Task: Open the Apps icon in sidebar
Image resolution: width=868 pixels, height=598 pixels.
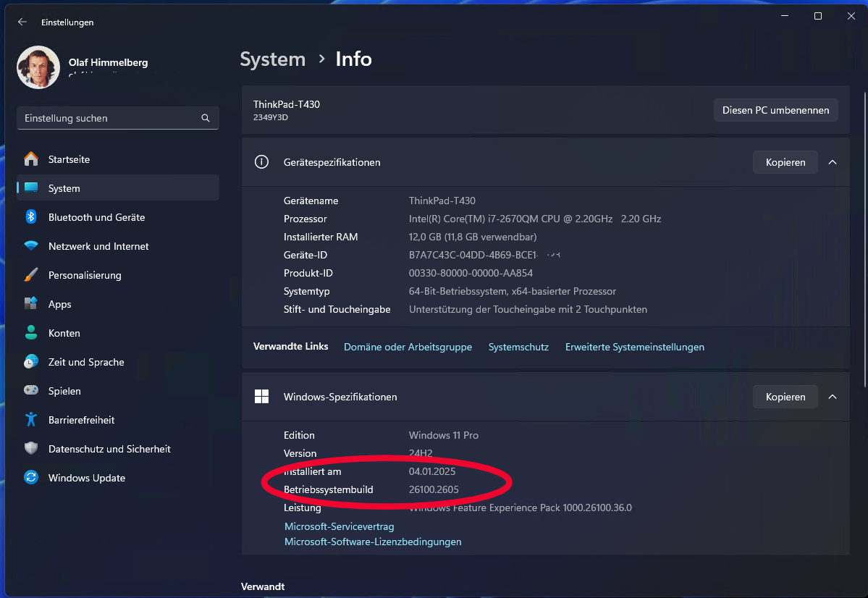Action: [31, 303]
